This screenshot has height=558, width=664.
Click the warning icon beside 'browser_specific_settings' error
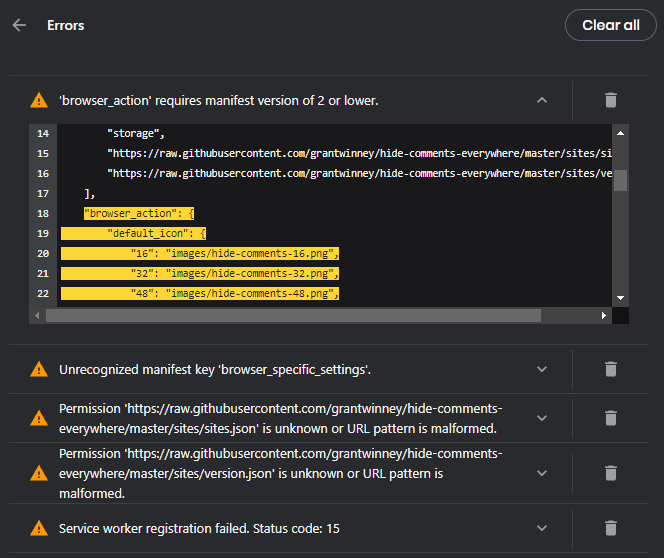[39, 369]
